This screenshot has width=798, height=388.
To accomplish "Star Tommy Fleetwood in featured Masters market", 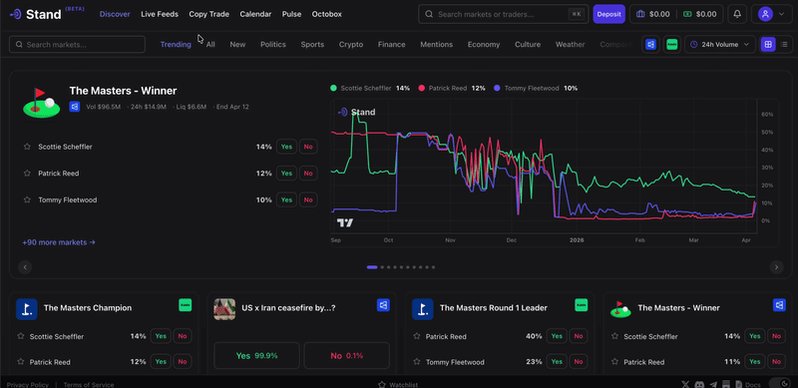I will coord(27,200).
